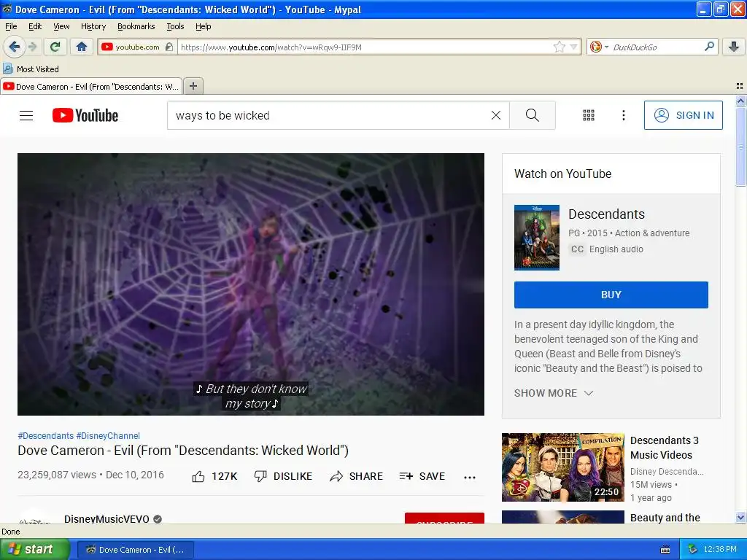
Task: Click the youtube.com site identity button
Action: [x=137, y=47]
